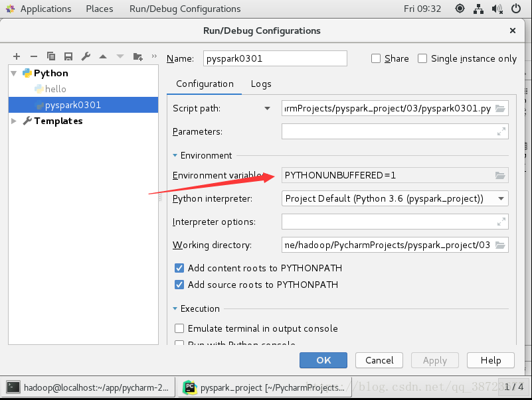Open the GNOME Applications menu icon
532x400 pixels.
tap(10, 9)
